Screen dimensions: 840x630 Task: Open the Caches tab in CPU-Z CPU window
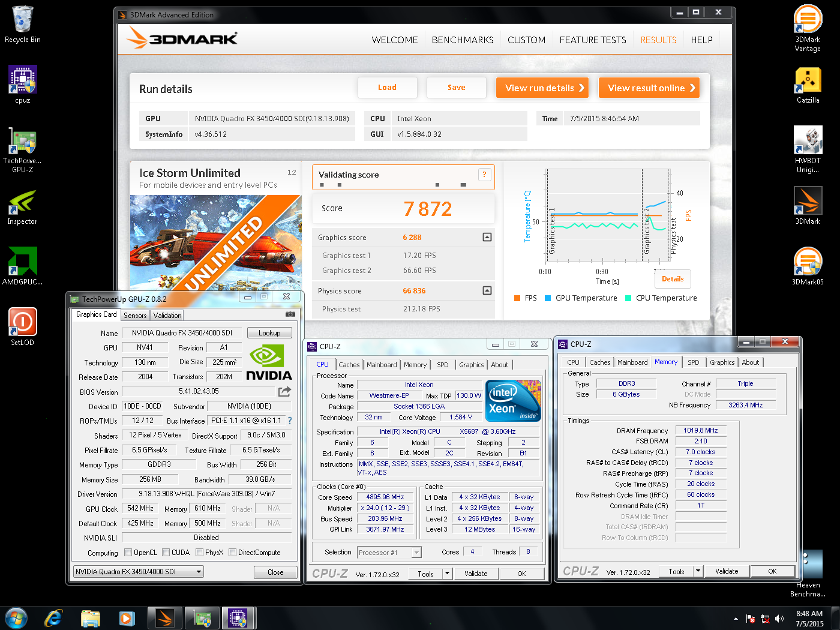coord(349,365)
